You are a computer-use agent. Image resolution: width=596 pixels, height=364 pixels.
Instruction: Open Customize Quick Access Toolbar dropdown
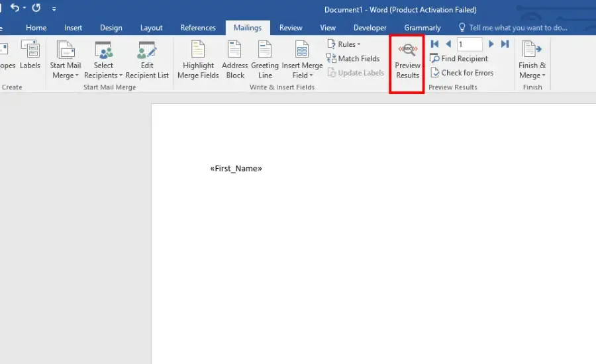click(x=54, y=9)
